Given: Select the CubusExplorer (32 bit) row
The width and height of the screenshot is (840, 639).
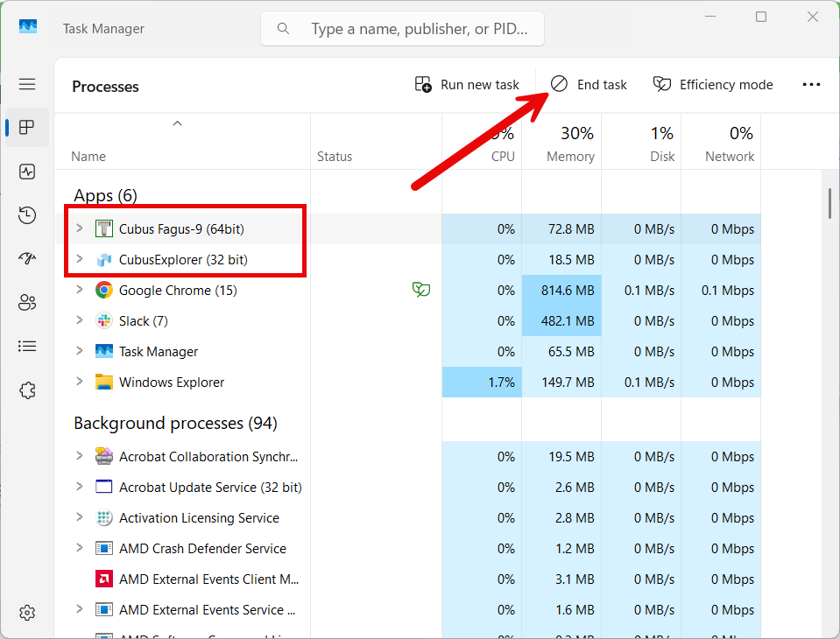Looking at the screenshot, I should (x=183, y=260).
